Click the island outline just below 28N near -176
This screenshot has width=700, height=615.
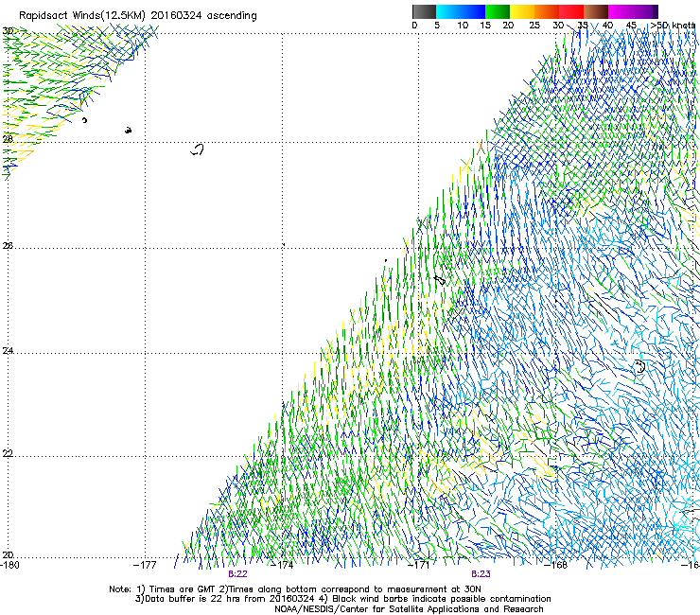198,149
